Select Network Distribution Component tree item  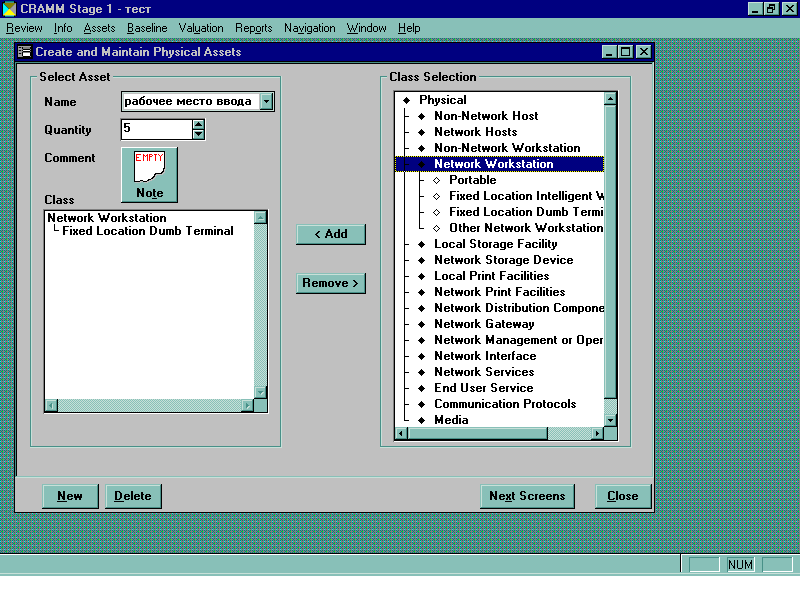(x=519, y=308)
